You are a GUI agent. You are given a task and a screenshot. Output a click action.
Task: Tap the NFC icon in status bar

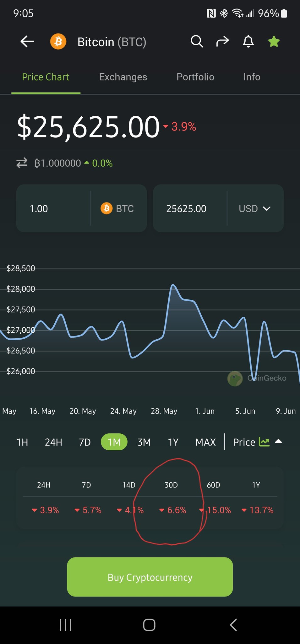click(x=211, y=13)
